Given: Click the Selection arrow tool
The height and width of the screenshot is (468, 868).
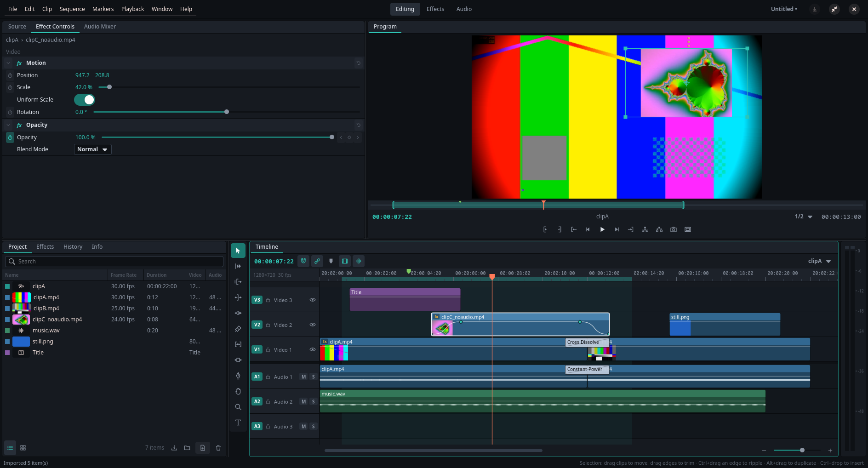Looking at the screenshot, I should pyautogui.click(x=238, y=251).
